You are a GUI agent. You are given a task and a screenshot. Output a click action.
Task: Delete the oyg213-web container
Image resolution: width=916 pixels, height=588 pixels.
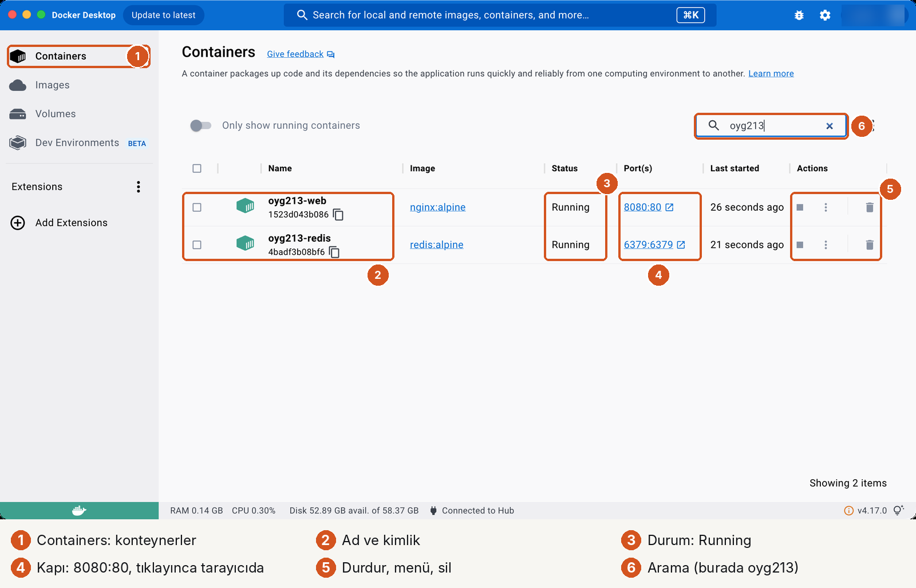(870, 207)
